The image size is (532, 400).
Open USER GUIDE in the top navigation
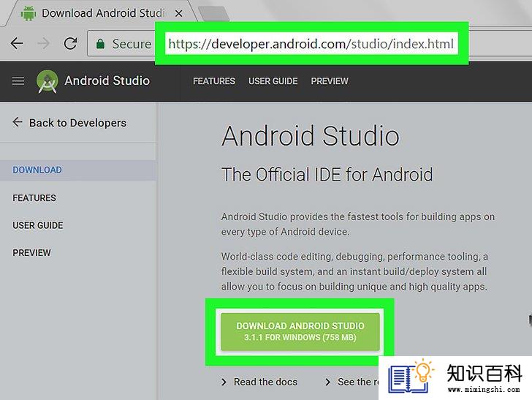(273, 81)
